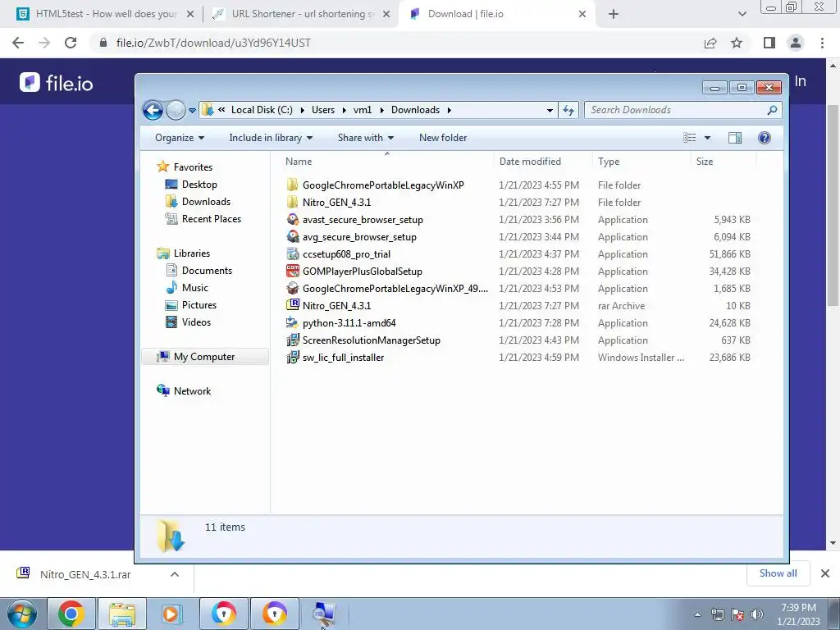Open Nitro_GEN_4.3.1.rar in the download bar
840x630 pixels.
pyautogui.click(x=85, y=574)
